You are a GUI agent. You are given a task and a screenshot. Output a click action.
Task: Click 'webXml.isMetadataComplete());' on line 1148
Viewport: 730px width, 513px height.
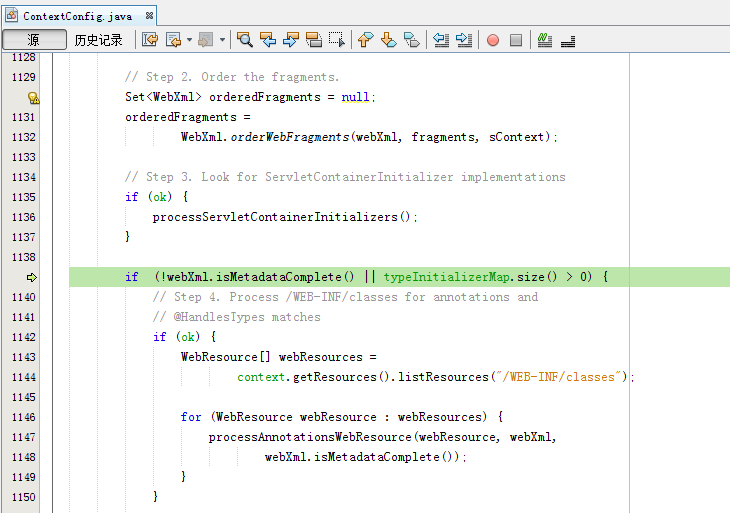(365, 457)
